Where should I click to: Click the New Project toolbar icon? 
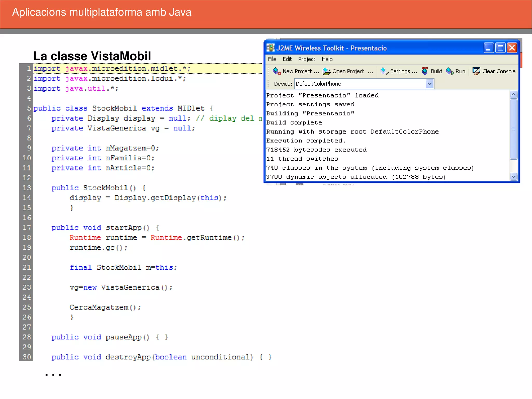tap(277, 71)
